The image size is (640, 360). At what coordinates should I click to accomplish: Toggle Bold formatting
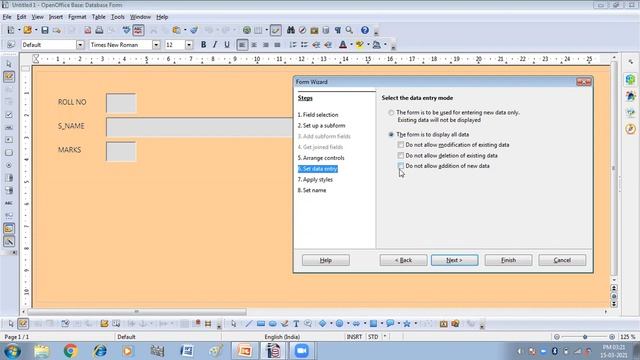pyautogui.click(x=203, y=45)
